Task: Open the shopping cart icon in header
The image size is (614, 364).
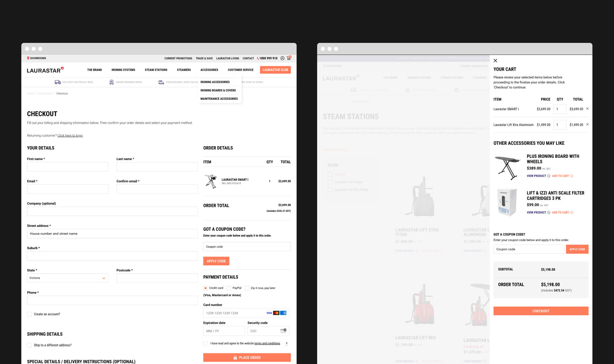Action: pos(289,58)
